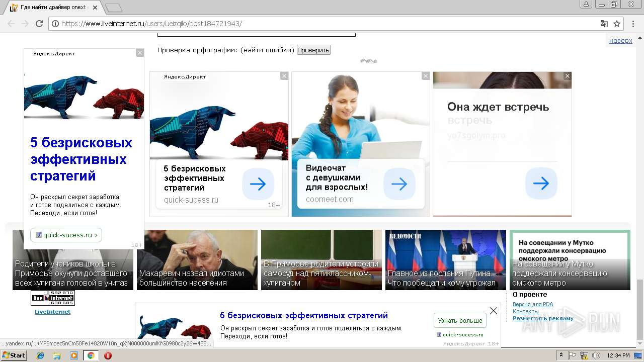Open the Версия для PDA link

click(x=533, y=304)
